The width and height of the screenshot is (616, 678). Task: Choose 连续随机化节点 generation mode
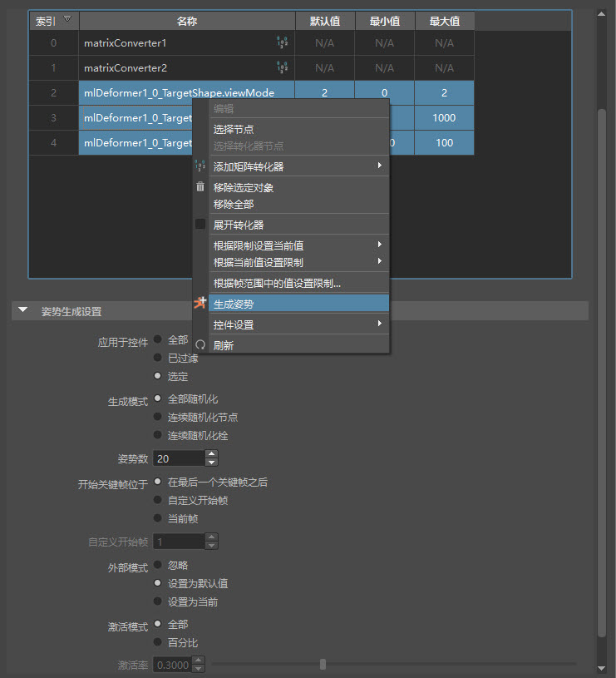[158, 417]
